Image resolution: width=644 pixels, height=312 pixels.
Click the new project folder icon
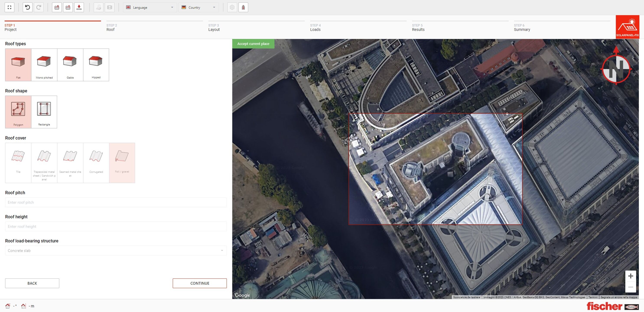click(57, 7)
